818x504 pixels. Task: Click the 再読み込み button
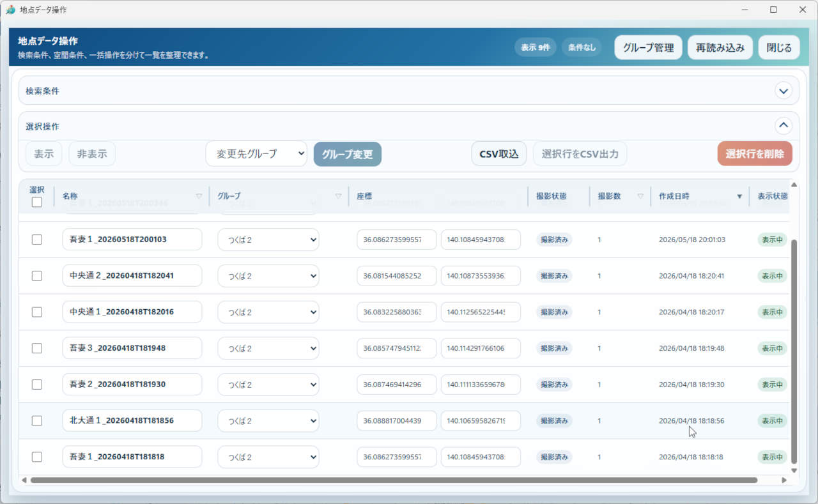[720, 48]
